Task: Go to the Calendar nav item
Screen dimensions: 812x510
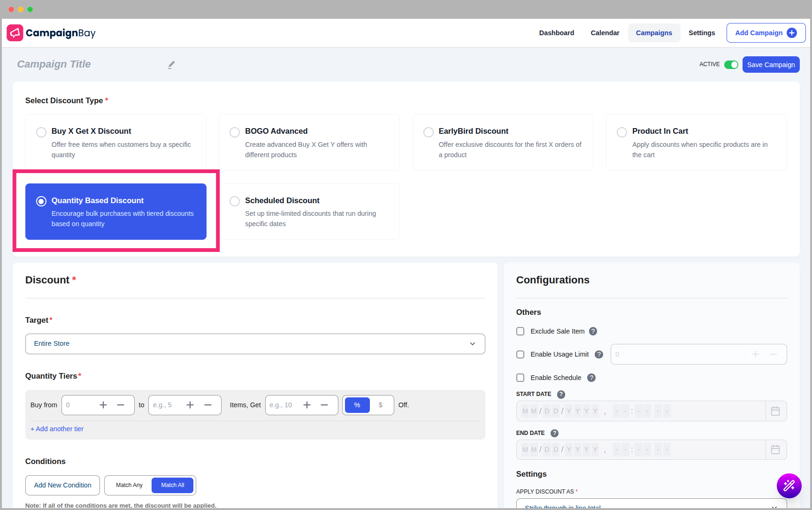Action: pyautogui.click(x=605, y=33)
